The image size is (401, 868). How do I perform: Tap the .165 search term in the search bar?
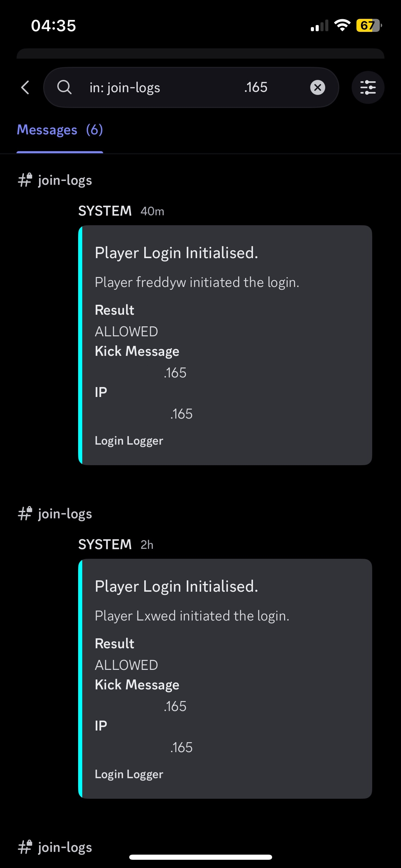(x=256, y=87)
